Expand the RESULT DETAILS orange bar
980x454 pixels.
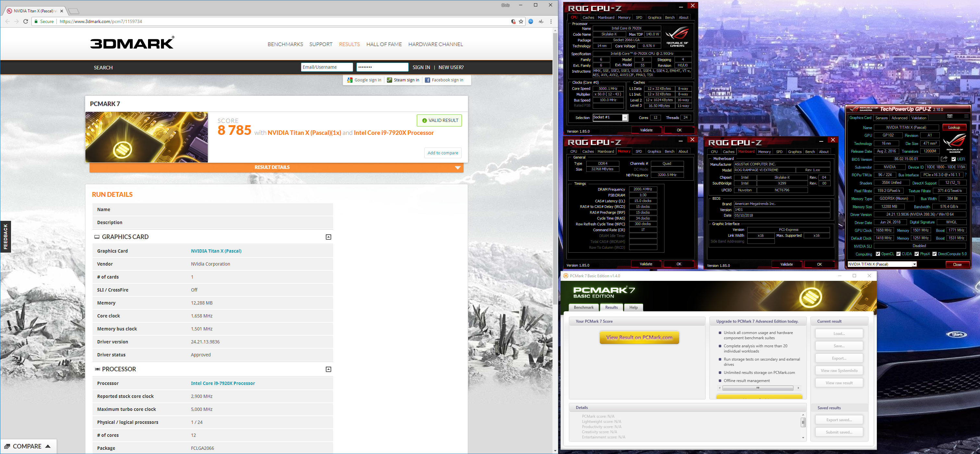[277, 168]
